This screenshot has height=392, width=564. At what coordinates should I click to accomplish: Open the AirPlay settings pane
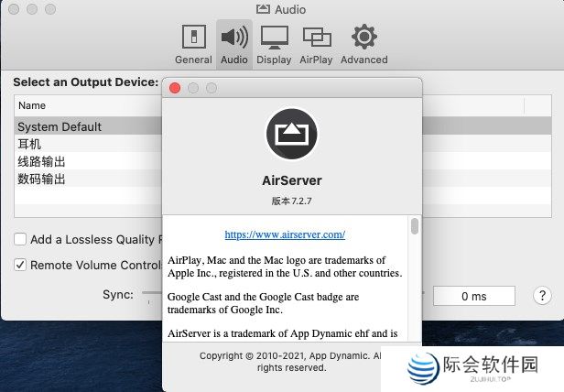click(317, 43)
